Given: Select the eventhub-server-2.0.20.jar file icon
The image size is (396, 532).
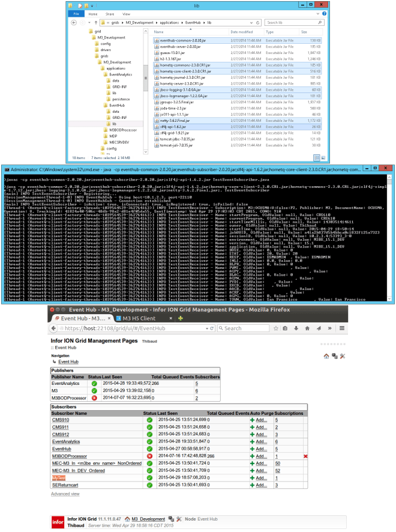Looking at the screenshot, I should click(x=157, y=46).
